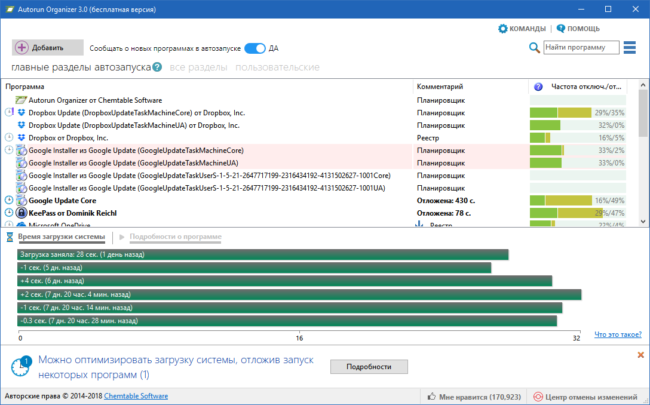Click frequency bar showing 29%/35%
The height and width of the screenshot is (405, 650).
coord(577,113)
